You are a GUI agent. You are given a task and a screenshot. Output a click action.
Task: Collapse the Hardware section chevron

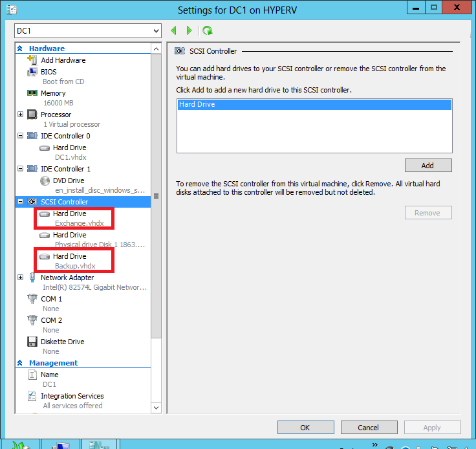(20, 49)
